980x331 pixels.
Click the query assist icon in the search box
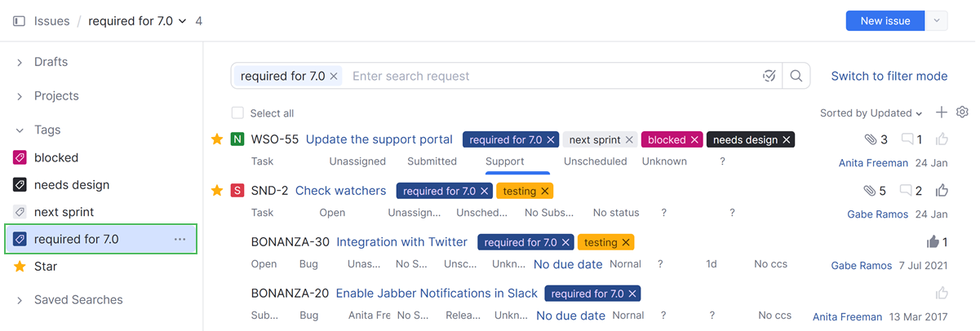coord(769,76)
